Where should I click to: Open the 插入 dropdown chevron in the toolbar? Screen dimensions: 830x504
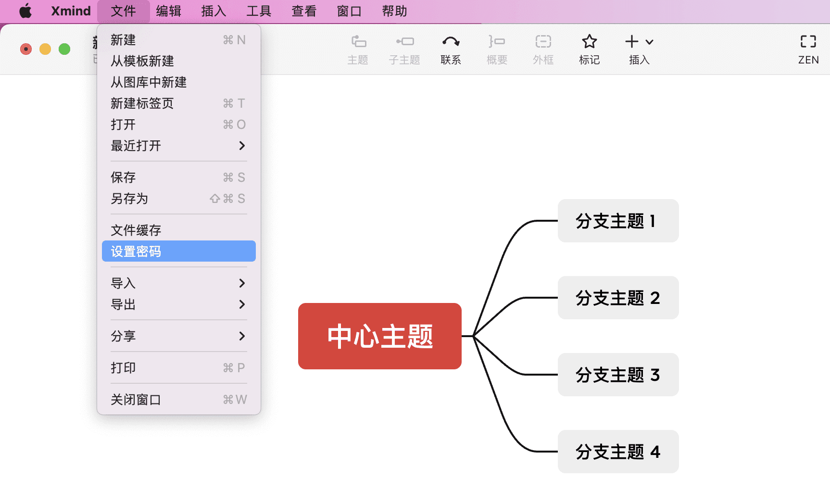(650, 42)
